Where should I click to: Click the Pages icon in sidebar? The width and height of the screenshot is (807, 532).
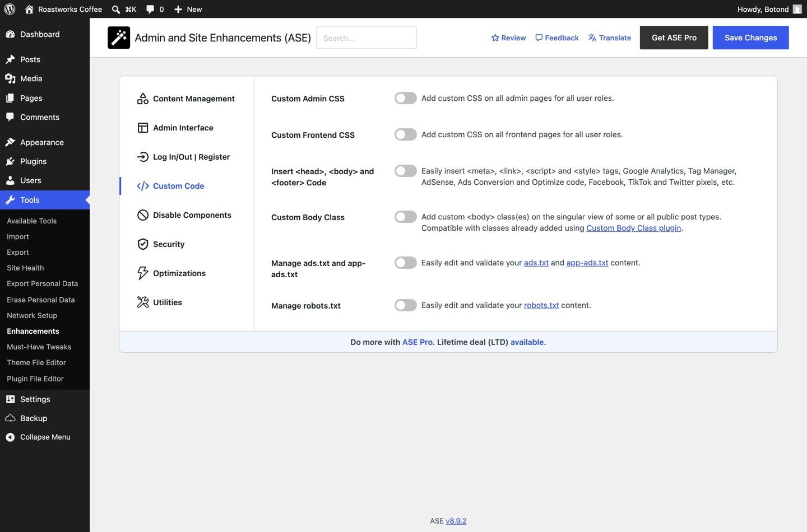coord(10,98)
